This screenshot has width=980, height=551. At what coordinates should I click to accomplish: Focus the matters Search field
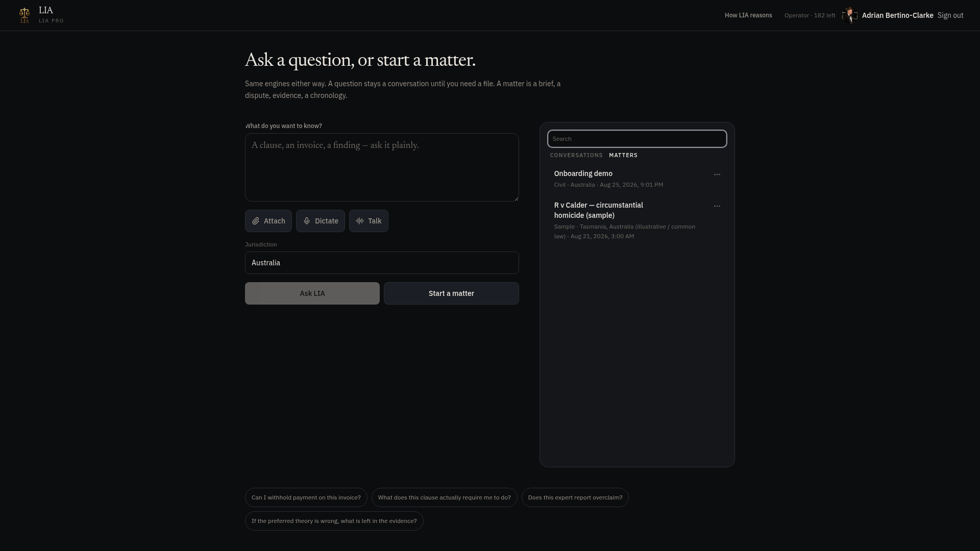tap(637, 139)
